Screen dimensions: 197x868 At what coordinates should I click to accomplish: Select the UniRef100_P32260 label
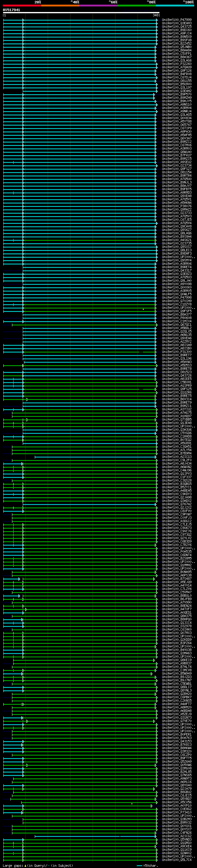[x=177, y=64]
